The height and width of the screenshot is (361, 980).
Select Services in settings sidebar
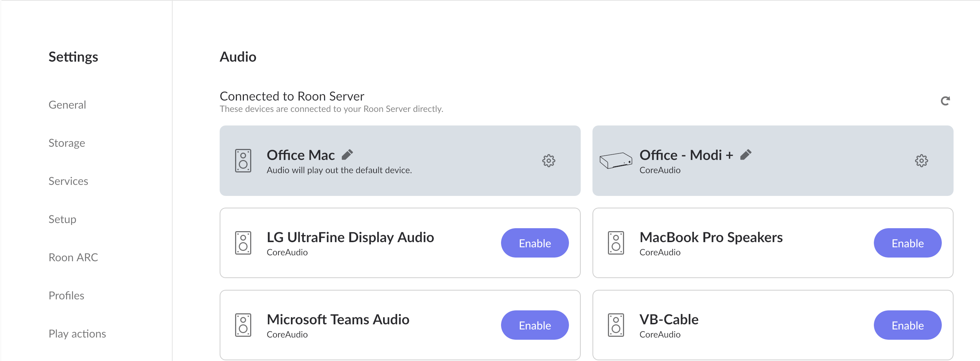(x=68, y=181)
